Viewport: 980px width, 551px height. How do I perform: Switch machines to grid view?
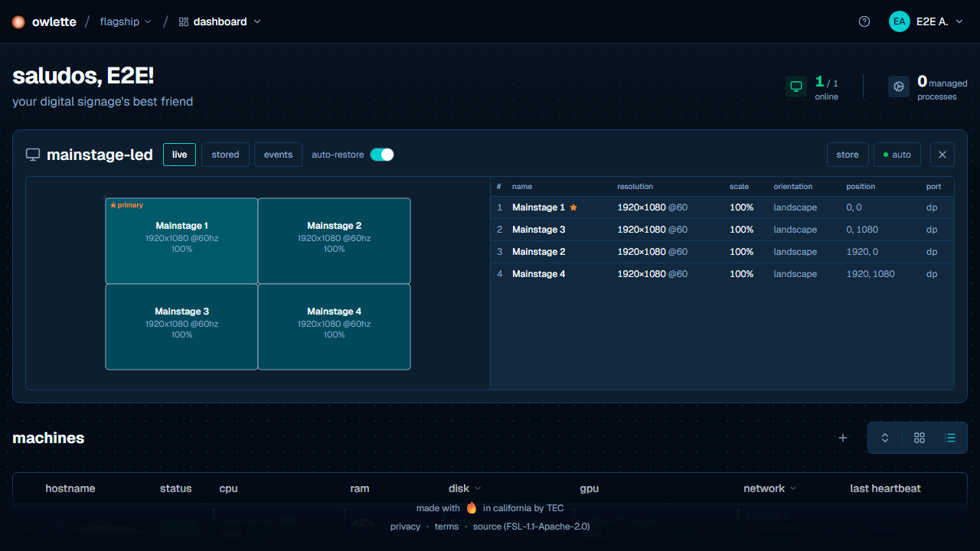(920, 438)
